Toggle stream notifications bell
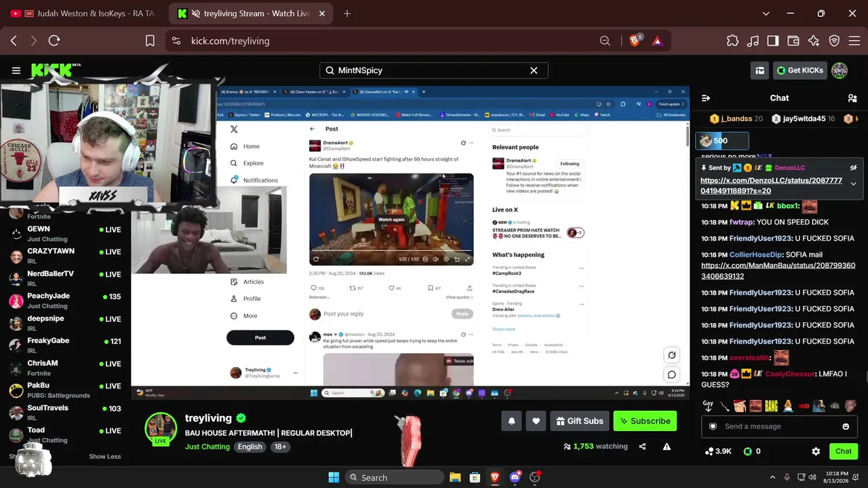 pyautogui.click(x=512, y=421)
